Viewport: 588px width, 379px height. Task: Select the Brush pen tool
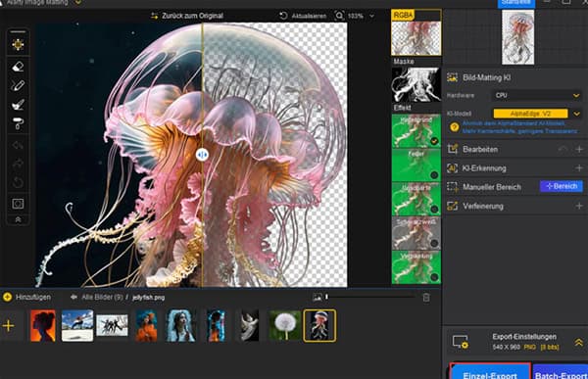click(18, 86)
